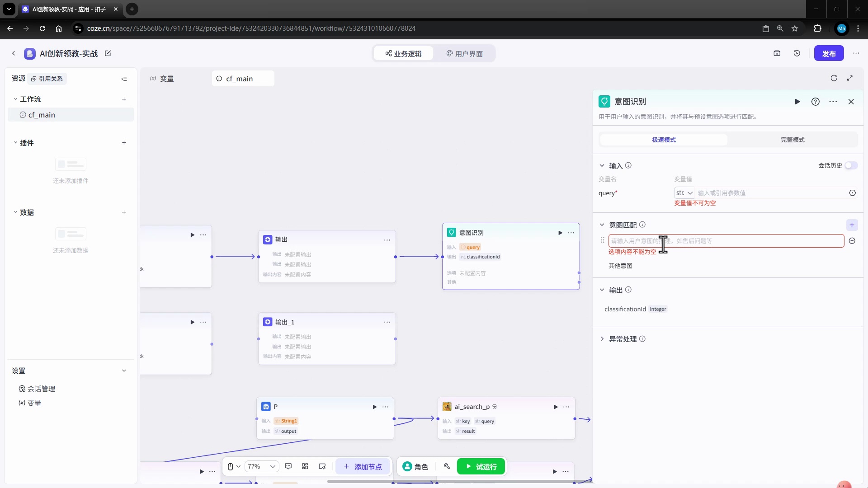
Task: Open help for 意图识别 panel
Action: (816, 102)
